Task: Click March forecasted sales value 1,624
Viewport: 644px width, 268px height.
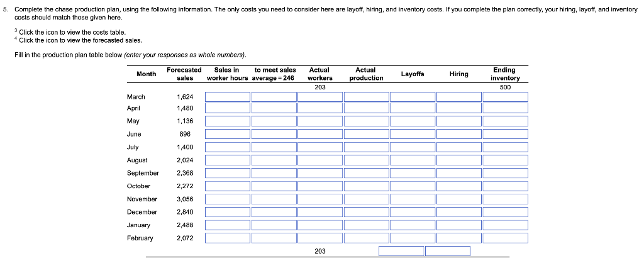Action: (185, 97)
